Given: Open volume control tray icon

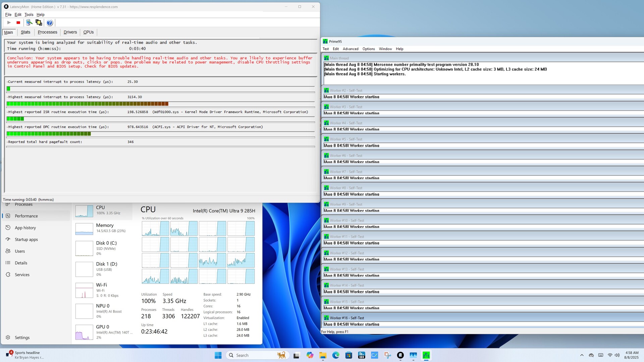Looking at the screenshot, I should point(617,355).
